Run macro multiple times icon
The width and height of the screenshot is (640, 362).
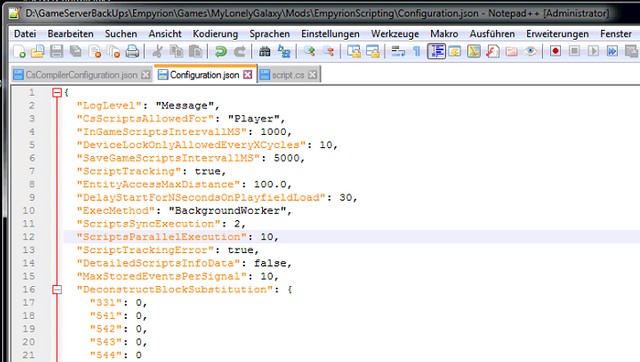pyautogui.click(x=612, y=51)
